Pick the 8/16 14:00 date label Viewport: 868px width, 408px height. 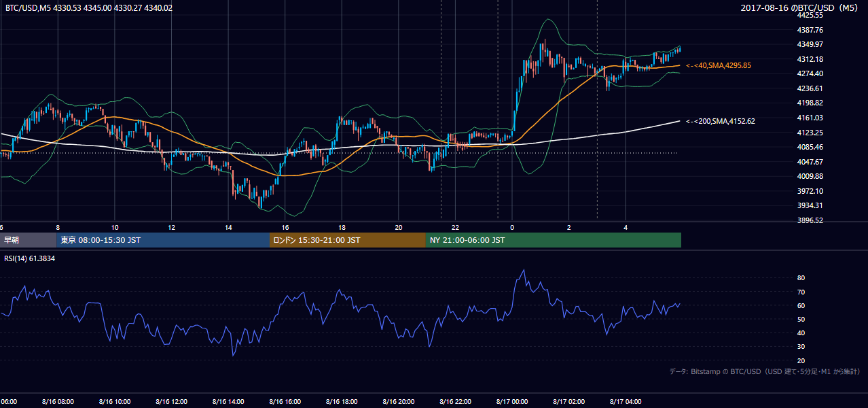228,402
